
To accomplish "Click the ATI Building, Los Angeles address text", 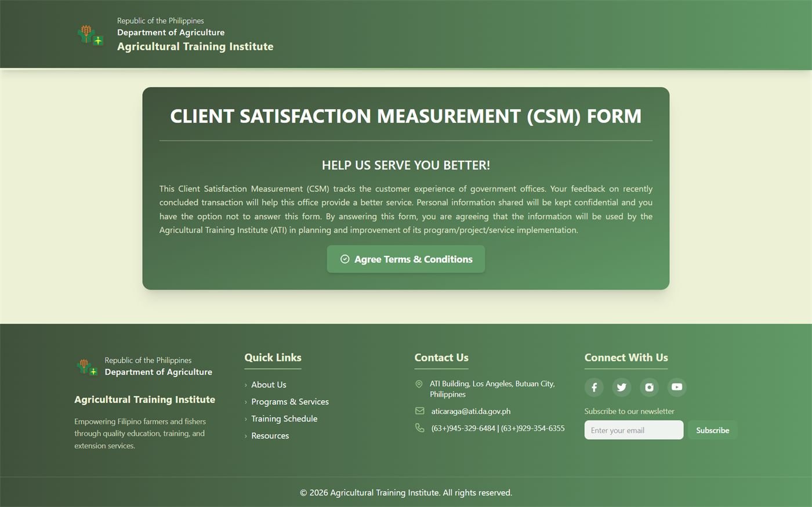I will 492,389.
